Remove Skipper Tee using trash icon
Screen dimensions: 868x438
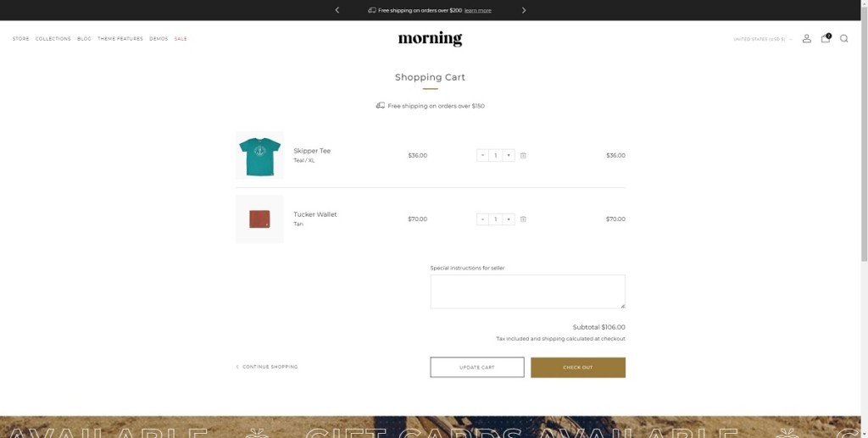tap(523, 156)
